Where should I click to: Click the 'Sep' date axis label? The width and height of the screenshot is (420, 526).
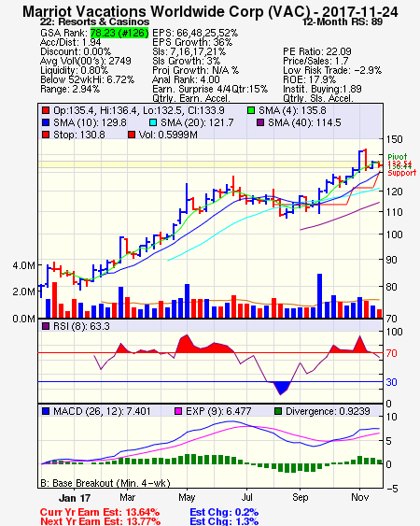click(300, 497)
